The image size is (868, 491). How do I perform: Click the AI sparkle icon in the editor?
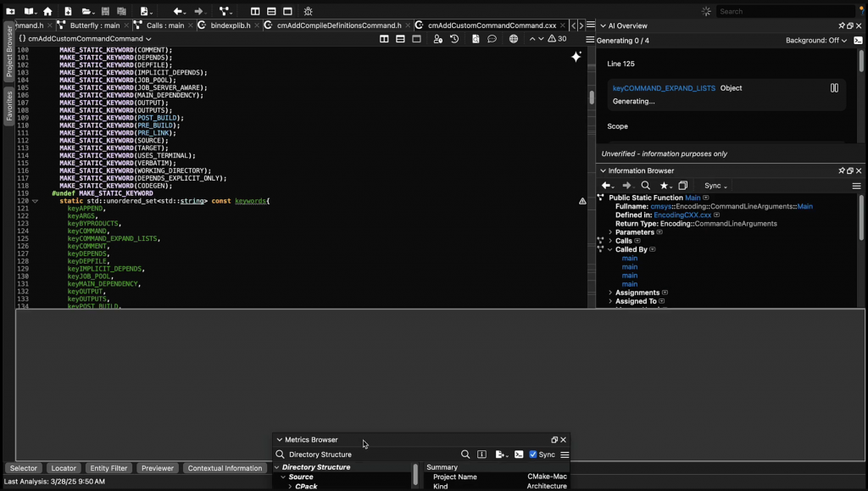(576, 57)
